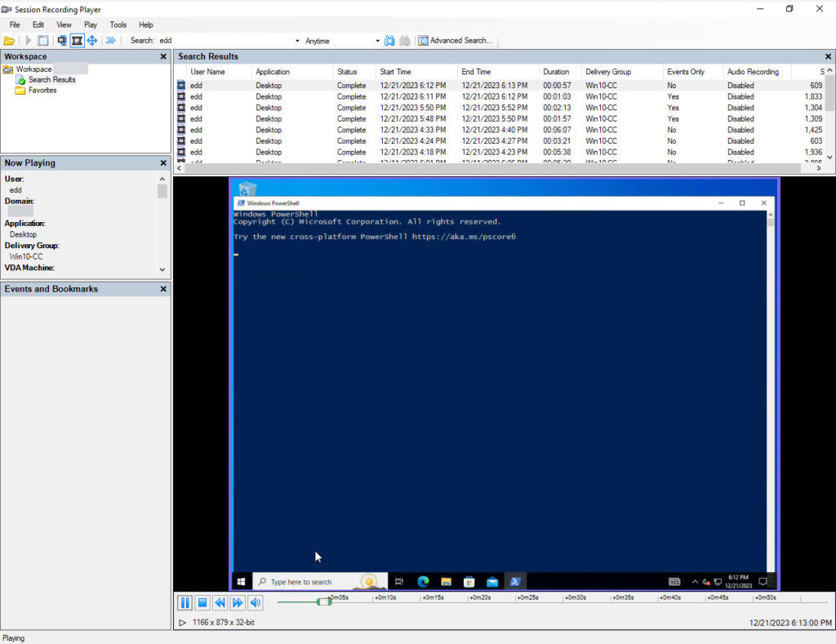Click PowerShell icon in recorded taskbar
This screenshot has width=836, height=644.
[x=515, y=582]
